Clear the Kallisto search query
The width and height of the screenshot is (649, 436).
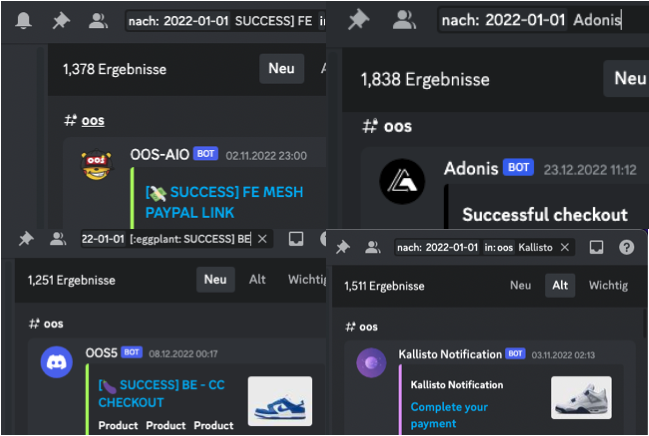[565, 248]
